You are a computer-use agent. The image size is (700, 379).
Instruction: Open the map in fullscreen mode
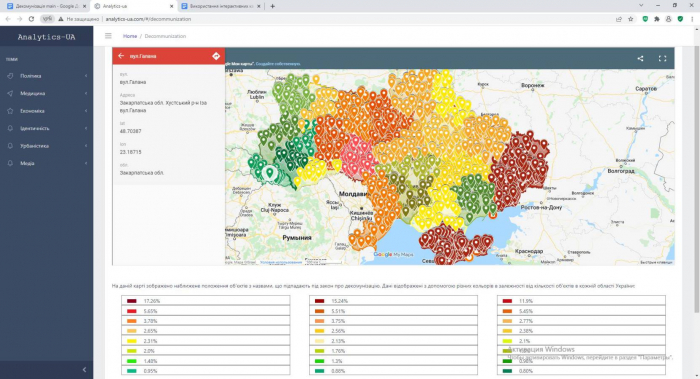[x=662, y=58]
